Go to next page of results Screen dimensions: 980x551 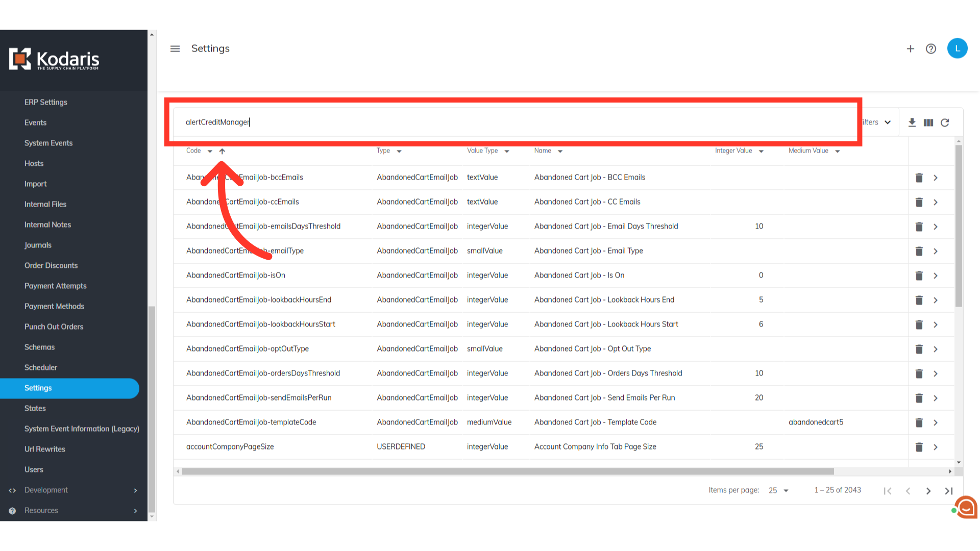(928, 491)
